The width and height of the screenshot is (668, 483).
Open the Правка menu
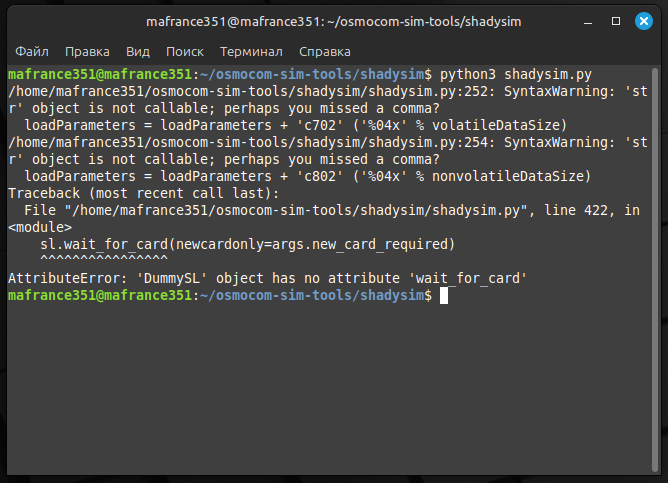tap(87, 51)
